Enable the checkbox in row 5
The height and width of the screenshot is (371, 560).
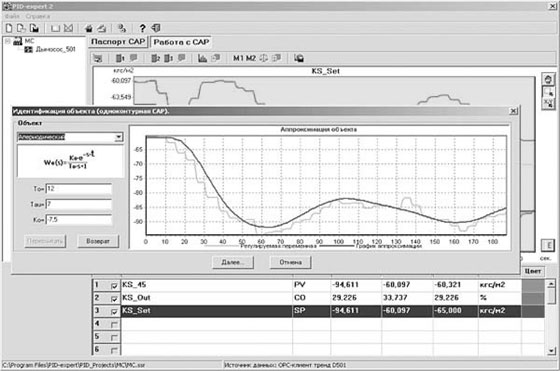(114, 337)
